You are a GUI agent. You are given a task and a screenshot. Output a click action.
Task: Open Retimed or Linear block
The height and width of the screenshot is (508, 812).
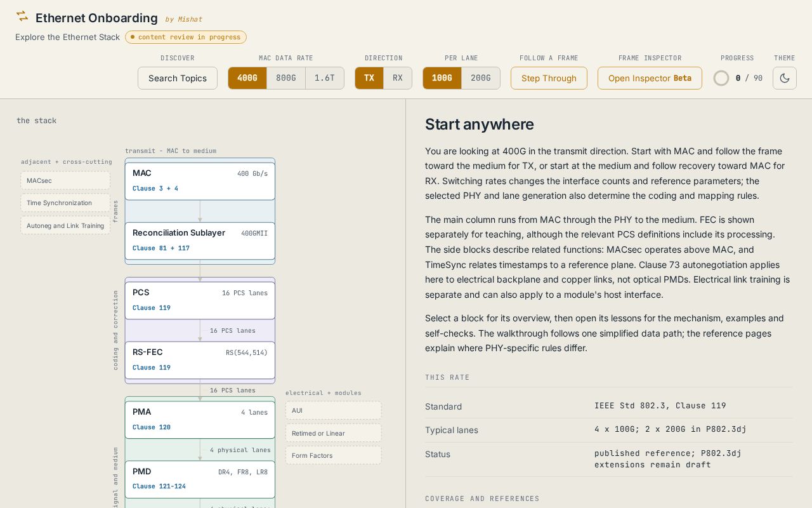[x=333, y=433]
